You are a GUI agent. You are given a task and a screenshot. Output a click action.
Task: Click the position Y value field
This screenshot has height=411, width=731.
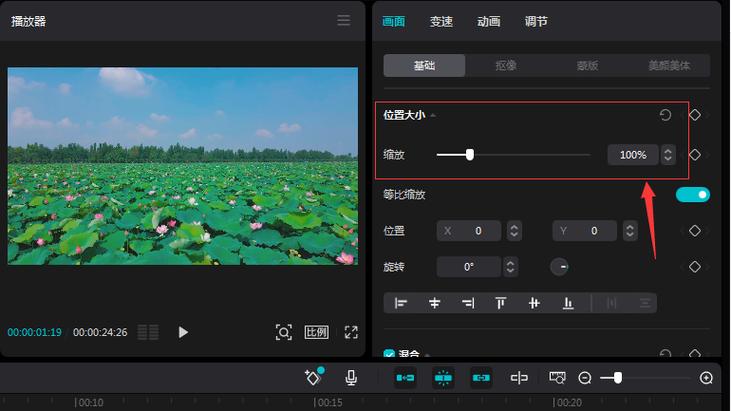coord(585,231)
